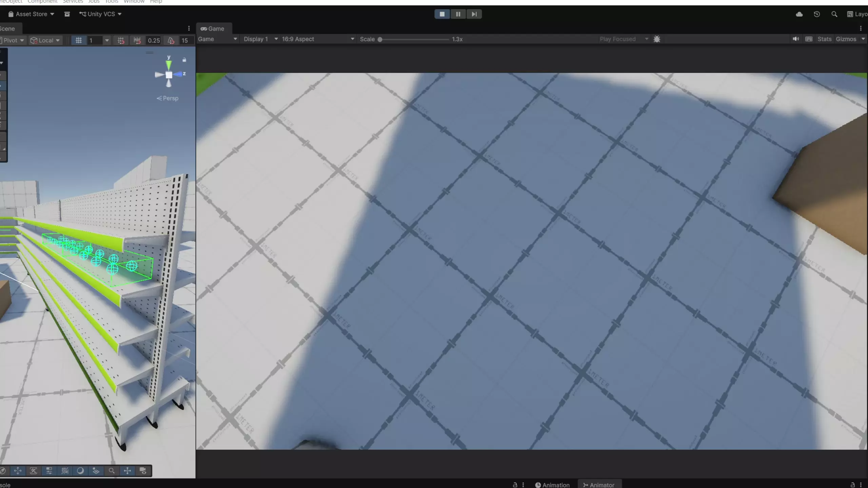Click the Asset Store button
Screen dimensions: 868x488
31,14
